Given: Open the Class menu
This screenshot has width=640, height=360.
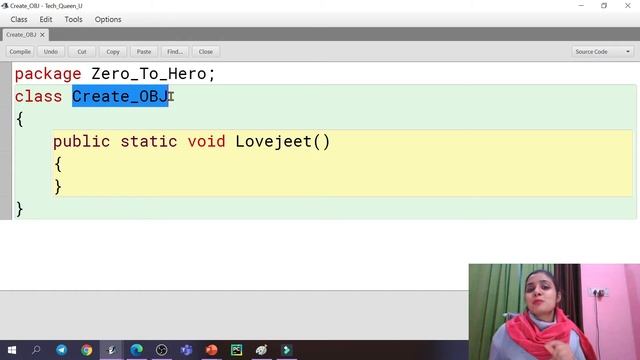Looking at the screenshot, I should point(19,19).
